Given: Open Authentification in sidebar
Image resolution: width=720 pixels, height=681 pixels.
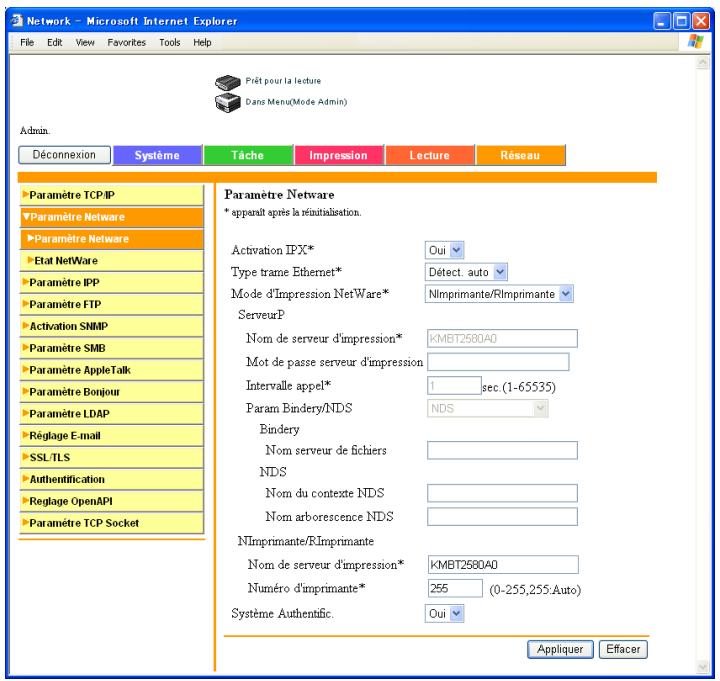Looking at the screenshot, I should (x=112, y=479).
